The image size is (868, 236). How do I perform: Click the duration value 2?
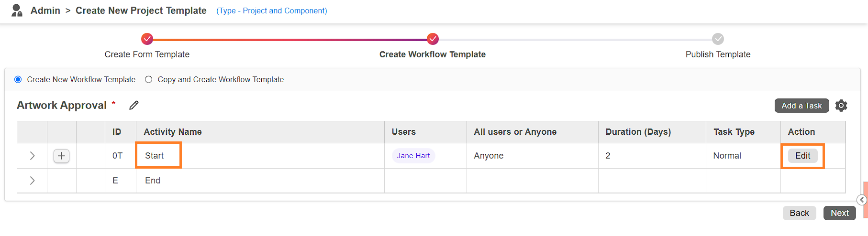(608, 156)
